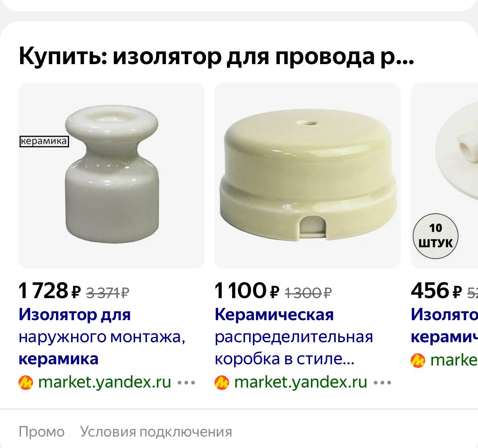Viewport: 478px width, 448px height.
Task: Click the 456 ₽ price
Action: tap(436, 290)
